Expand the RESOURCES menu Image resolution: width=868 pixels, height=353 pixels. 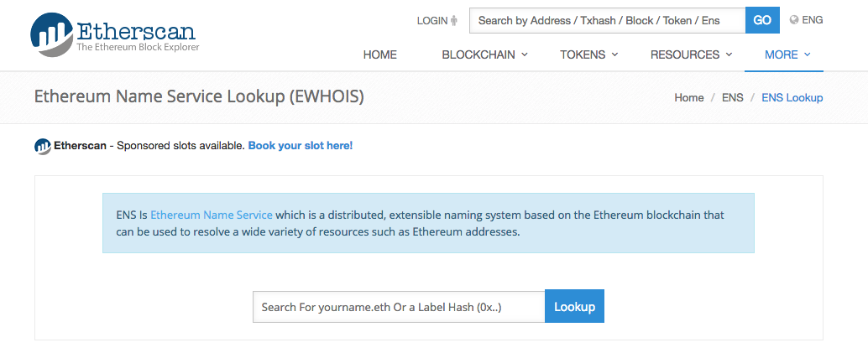691,55
